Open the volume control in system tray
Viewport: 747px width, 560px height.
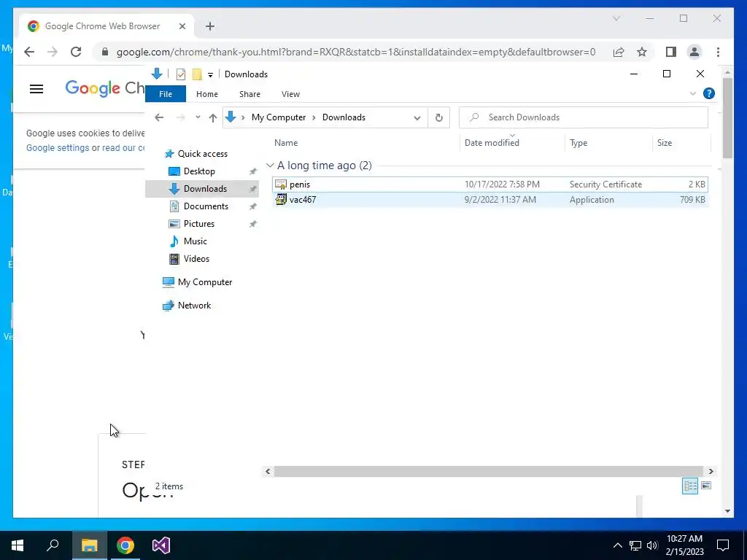coord(652,545)
